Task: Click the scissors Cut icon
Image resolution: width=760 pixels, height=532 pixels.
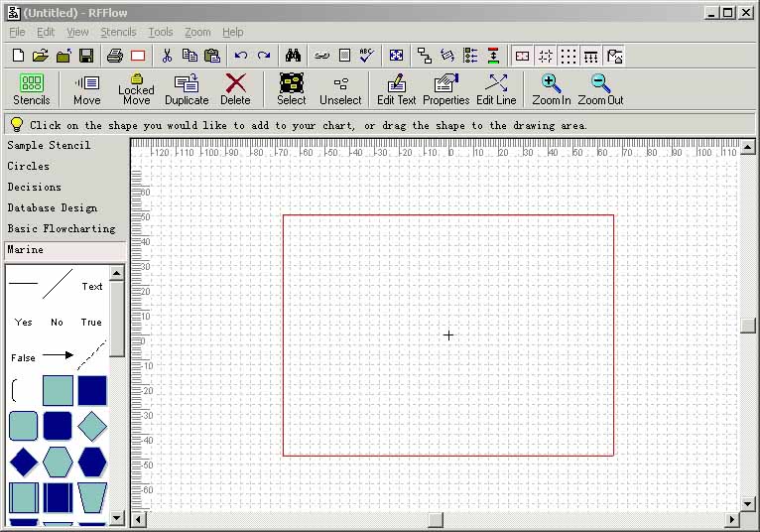Action: point(167,56)
